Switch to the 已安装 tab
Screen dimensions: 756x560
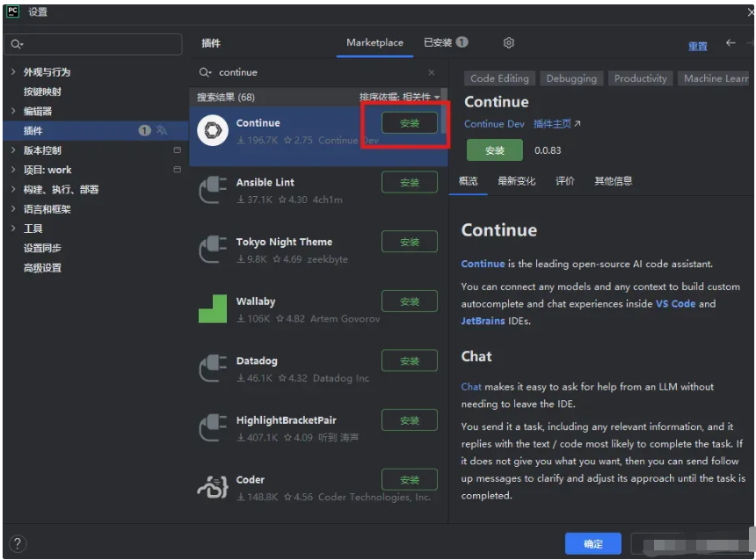[x=446, y=43]
